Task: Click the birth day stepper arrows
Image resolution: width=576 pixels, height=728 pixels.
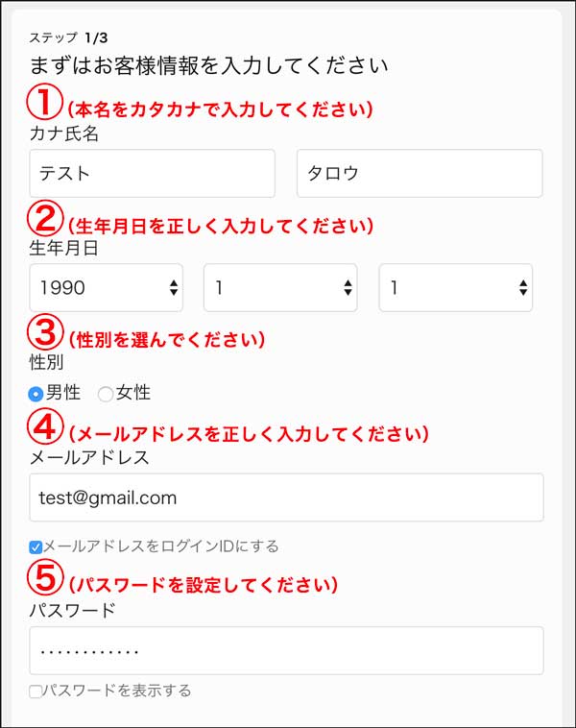Action: [x=523, y=288]
